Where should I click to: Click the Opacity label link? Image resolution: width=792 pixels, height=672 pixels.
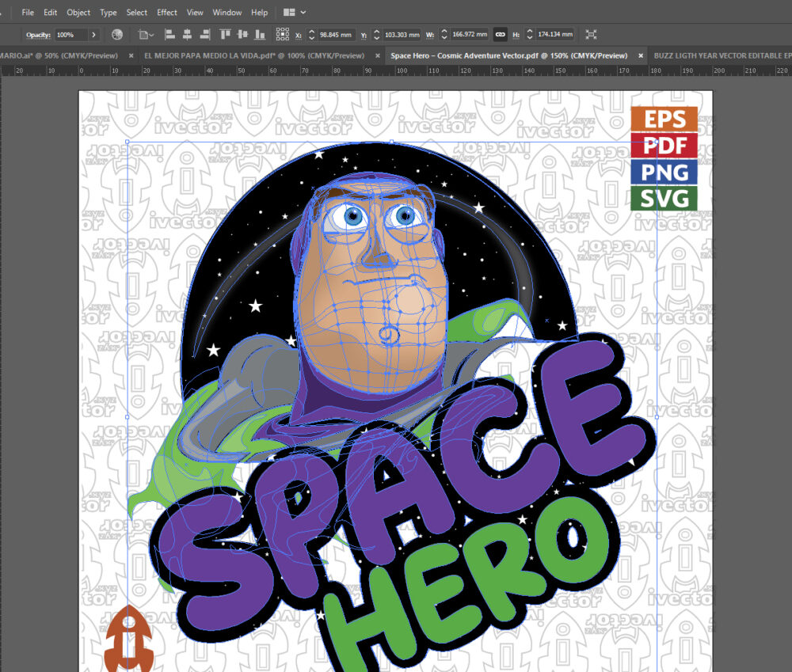point(38,35)
